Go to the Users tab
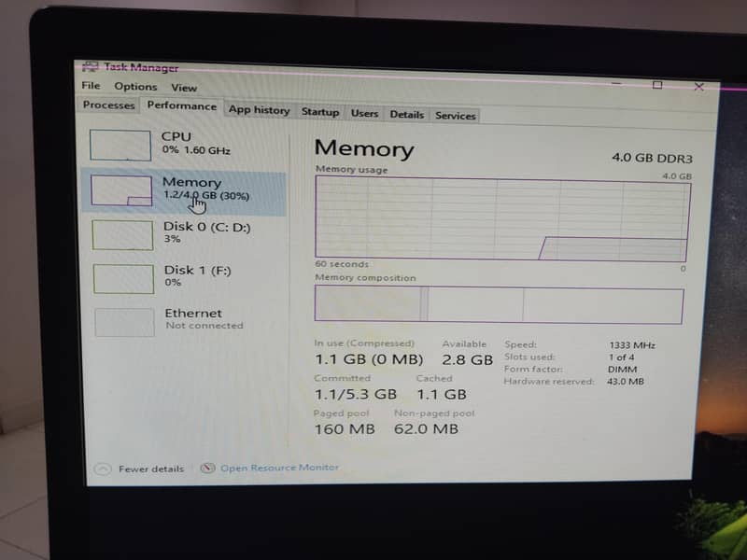This screenshot has width=747, height=560. tap(364, 113)
